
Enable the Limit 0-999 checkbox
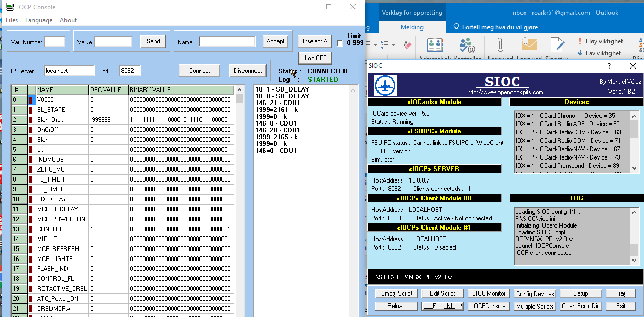pos(340,43)
